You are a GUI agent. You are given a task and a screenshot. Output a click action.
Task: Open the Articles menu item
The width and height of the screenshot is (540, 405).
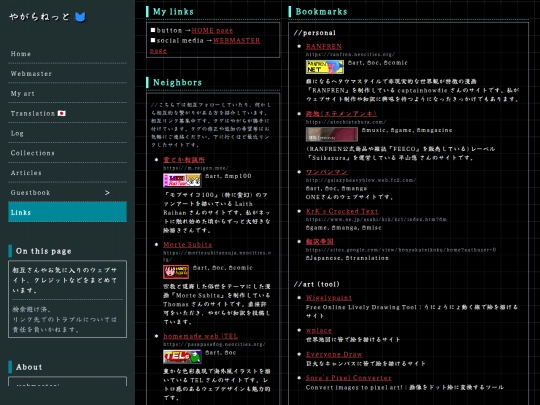pyautogui.click(x=68, y=173)
